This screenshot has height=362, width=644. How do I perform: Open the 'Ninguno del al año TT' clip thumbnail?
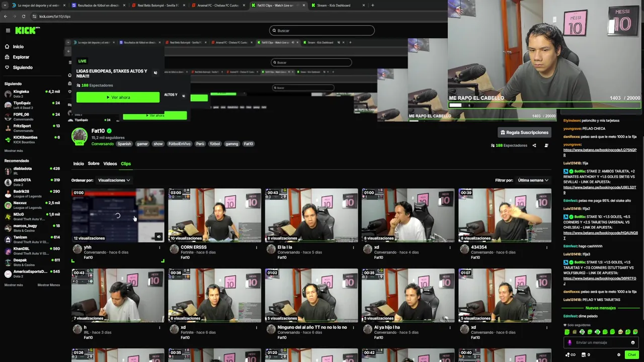click(x=311, y=295)
